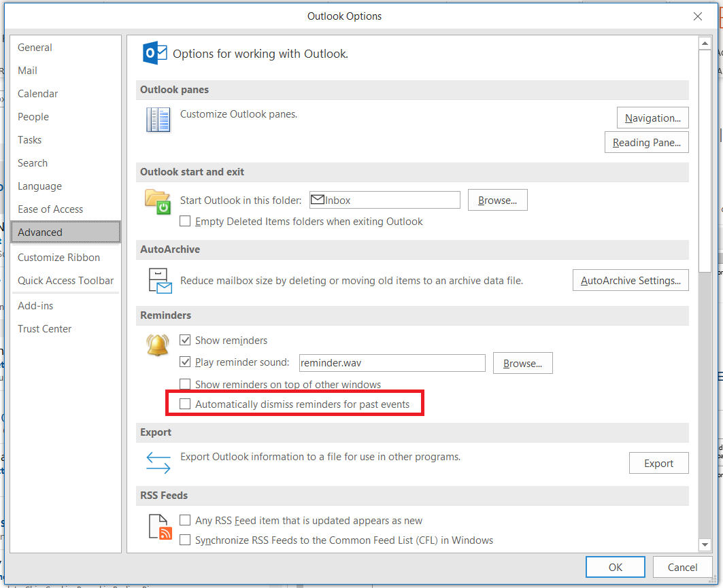This screenshot has width=723, height=588.
Task: Click the vertical scrollbar thumb in options pane
Action: coord(705,161)
